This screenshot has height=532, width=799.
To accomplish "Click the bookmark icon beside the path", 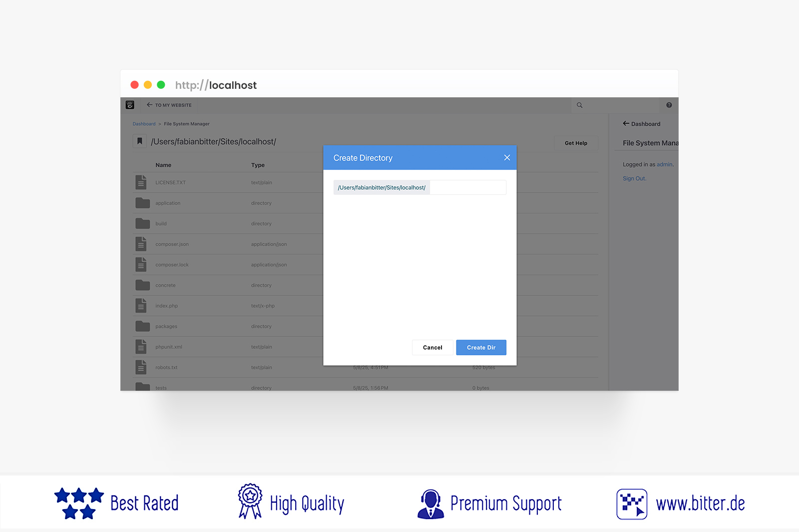I will pos(140,141).
